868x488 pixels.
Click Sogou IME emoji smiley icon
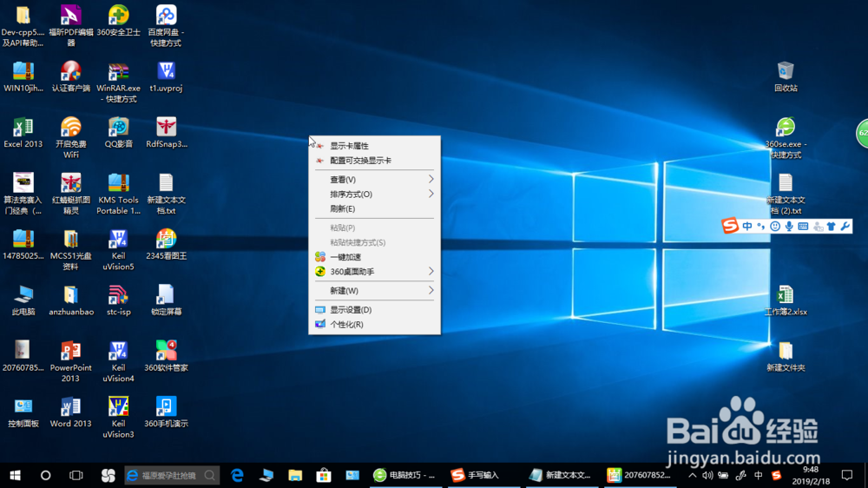coord(775,226)
